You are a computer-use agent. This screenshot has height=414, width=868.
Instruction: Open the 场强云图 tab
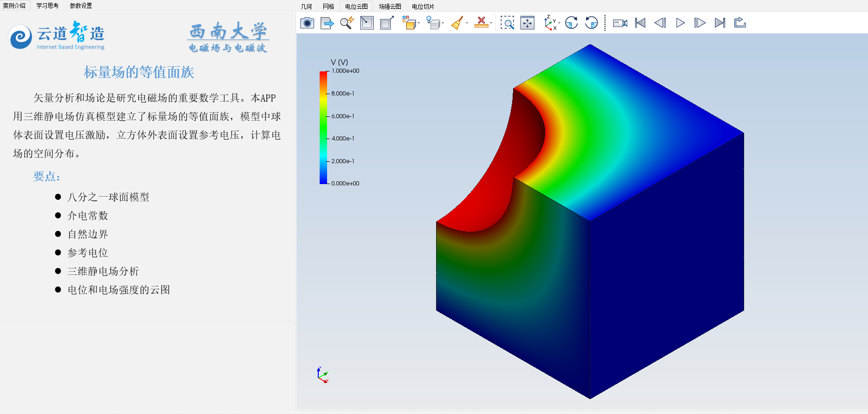point(390,6)
